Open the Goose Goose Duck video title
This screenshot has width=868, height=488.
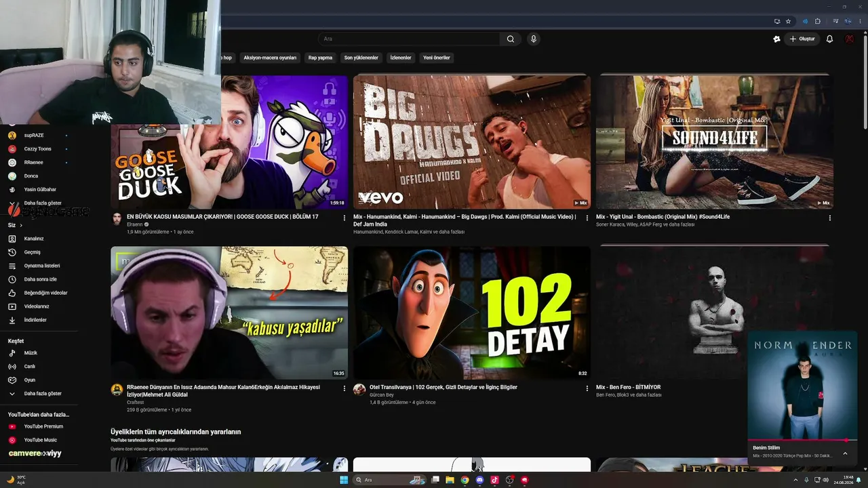point(222,217)
